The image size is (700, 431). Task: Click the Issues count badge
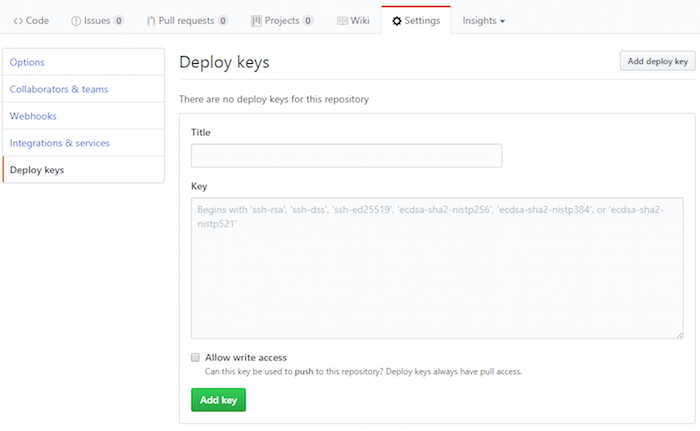(x=119, y=20)
